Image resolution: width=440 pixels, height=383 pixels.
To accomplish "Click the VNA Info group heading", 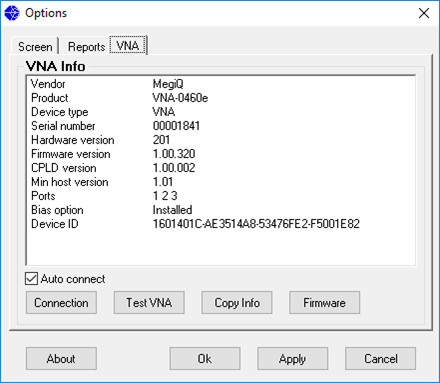I will click(56, 66).
